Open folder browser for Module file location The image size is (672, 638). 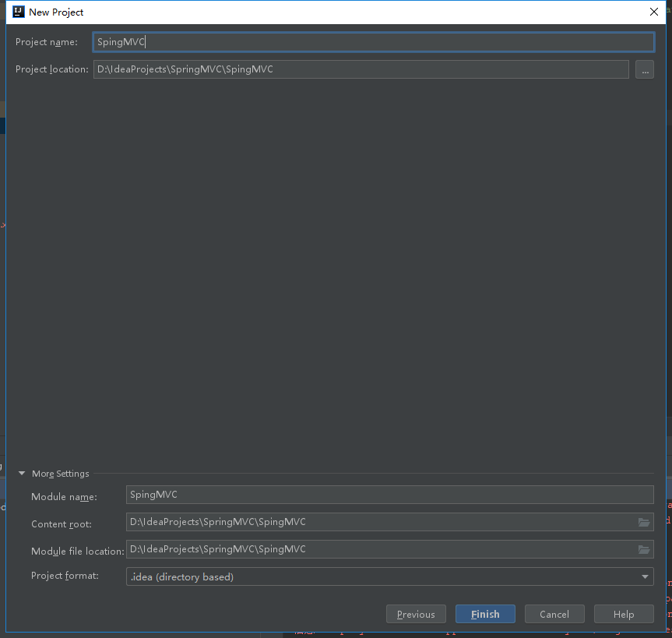click(644, 550)
